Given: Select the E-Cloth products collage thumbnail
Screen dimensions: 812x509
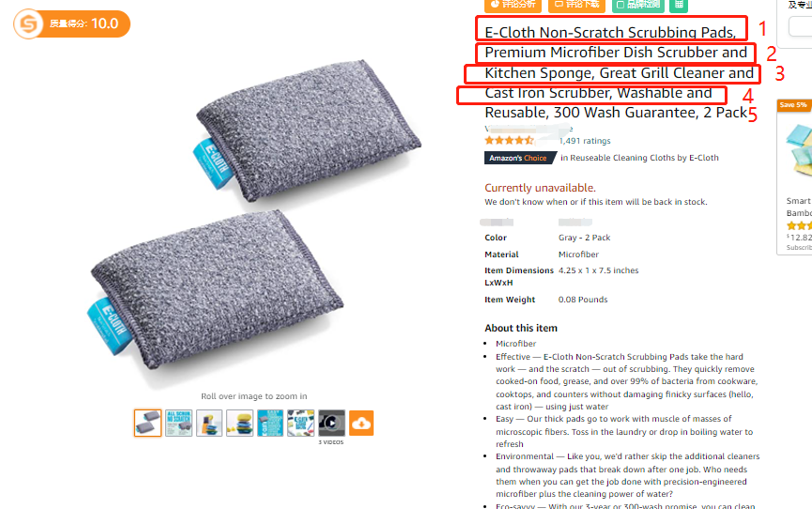Looking at the screenshot, I should tap(301, 423).
